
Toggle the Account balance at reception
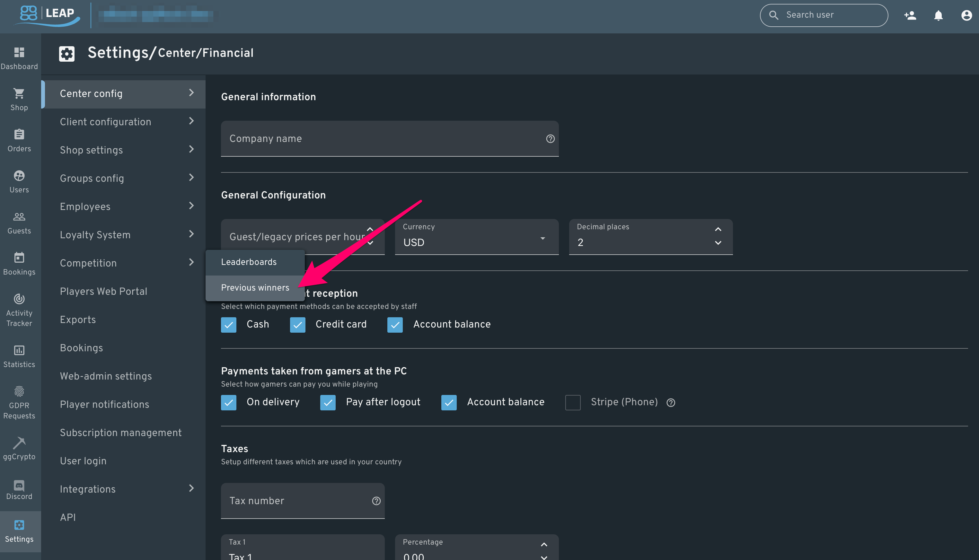(x=395, y=325)
